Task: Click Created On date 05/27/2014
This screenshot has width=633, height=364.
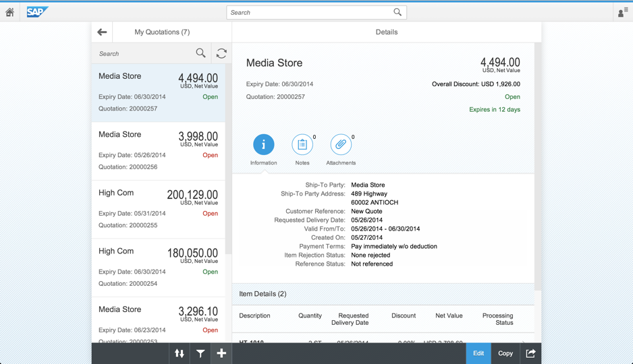Action: (x=366, y=237)
